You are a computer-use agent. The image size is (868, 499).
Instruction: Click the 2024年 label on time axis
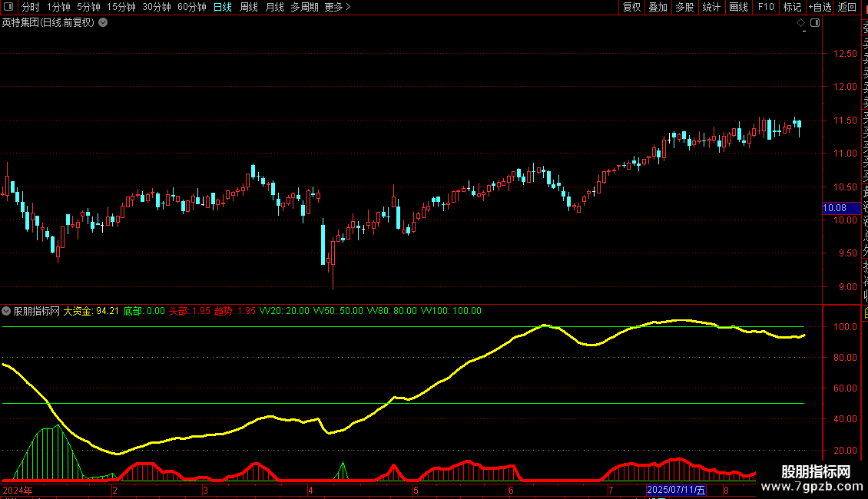pos(18,490)
